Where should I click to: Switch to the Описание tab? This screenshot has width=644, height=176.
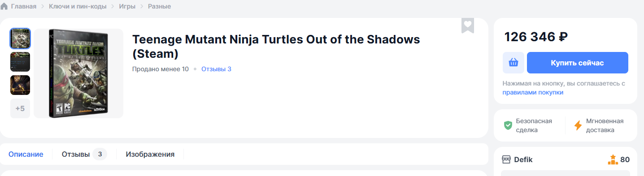point(26,154)
